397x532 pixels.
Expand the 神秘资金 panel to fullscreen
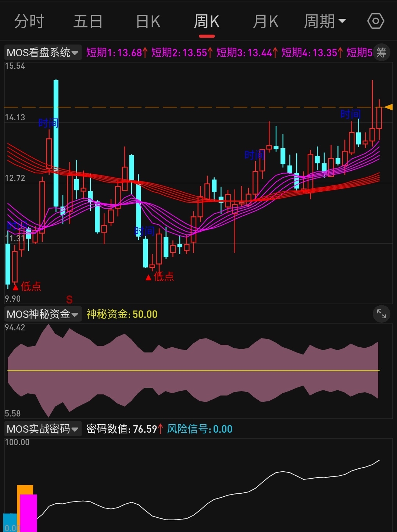point(382,314)
